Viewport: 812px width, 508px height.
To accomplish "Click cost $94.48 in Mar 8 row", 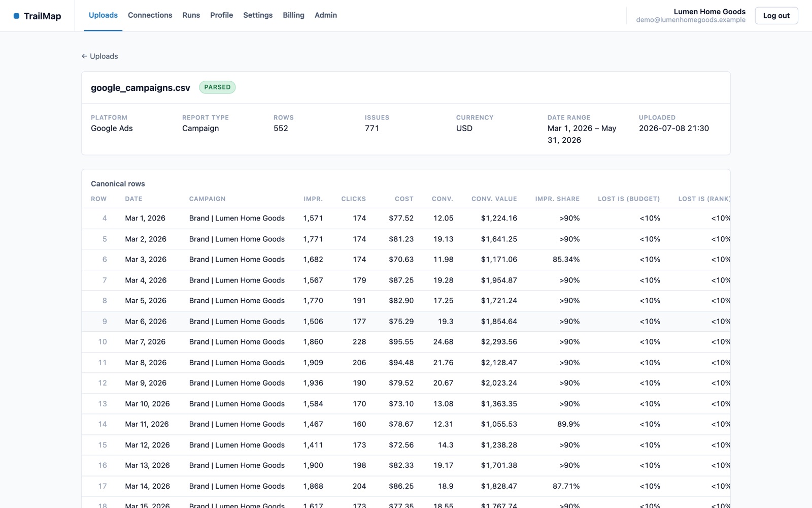I will (x=401, y=363).
